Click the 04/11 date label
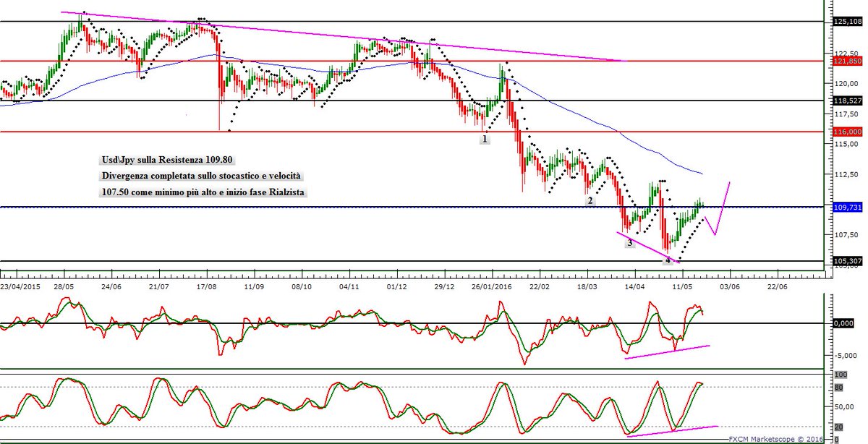 (349, 286)
